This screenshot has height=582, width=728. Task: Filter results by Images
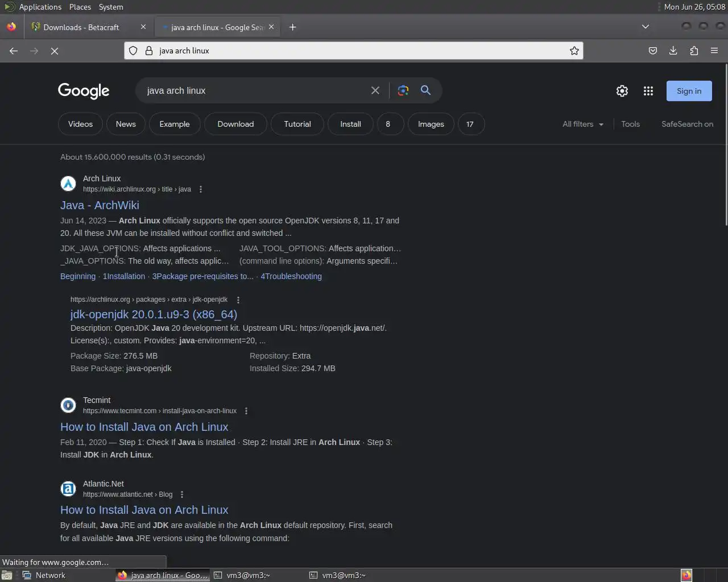tap(431, 124)
